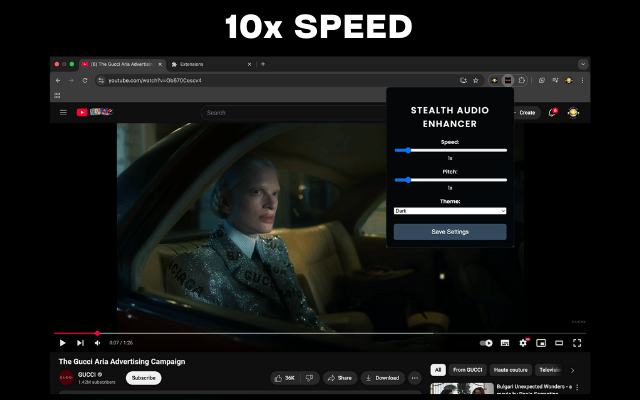Toggle theater mode on the player

(559, 343)
